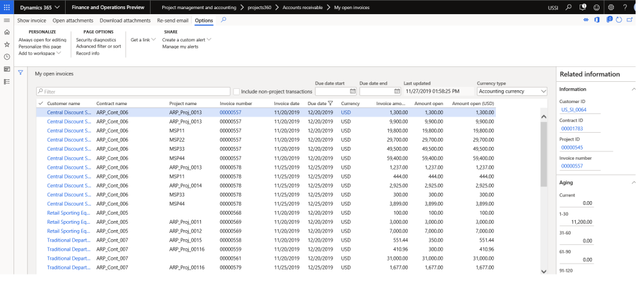The image size is (644, 281).
Task: Toggle the select-all checkmark in grid header
Action: tap(41, 103)
